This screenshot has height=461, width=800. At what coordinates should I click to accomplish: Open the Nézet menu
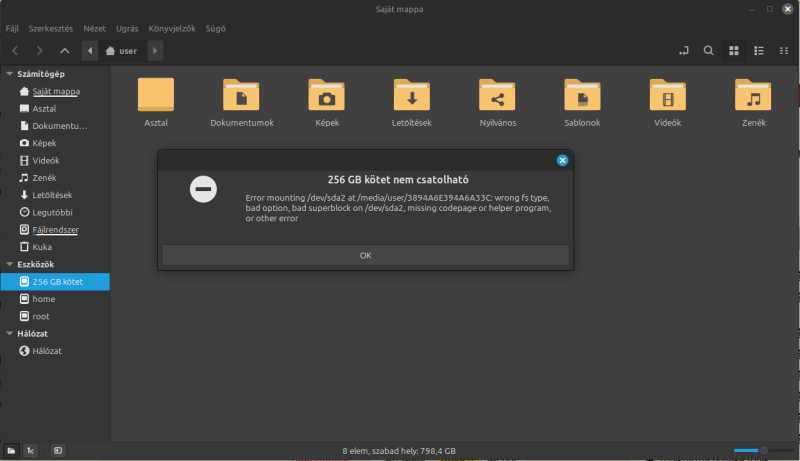[94, 29]
